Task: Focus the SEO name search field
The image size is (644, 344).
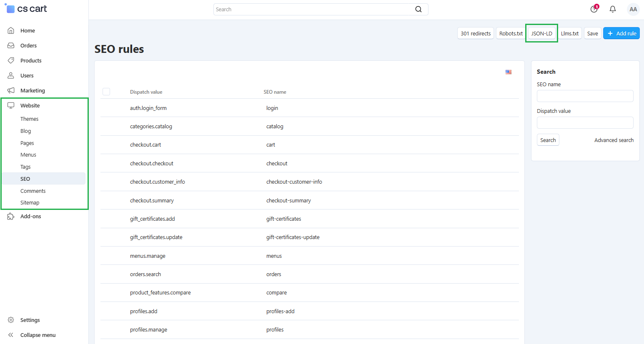Action: pyautogui.click(x=585, y=96)
